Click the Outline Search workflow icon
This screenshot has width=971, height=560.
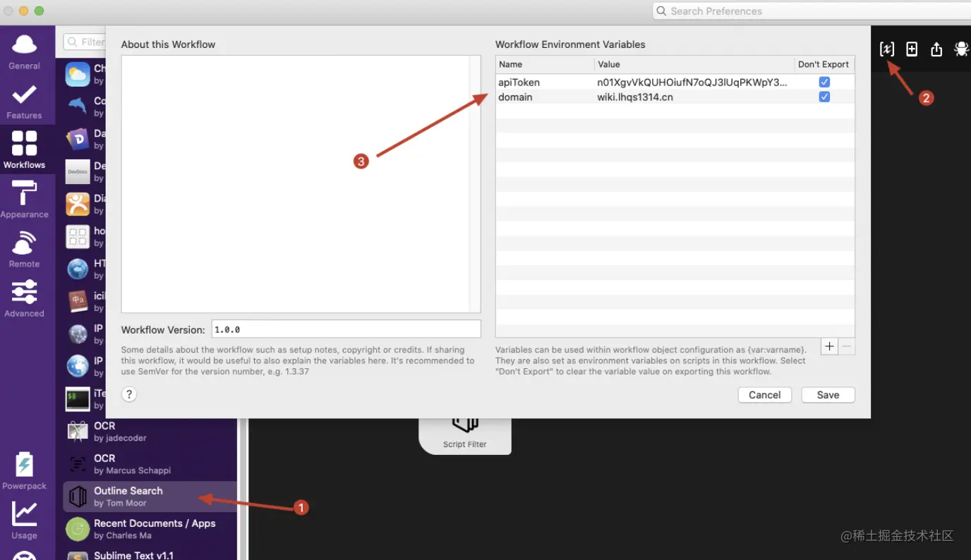pos(78,497)
